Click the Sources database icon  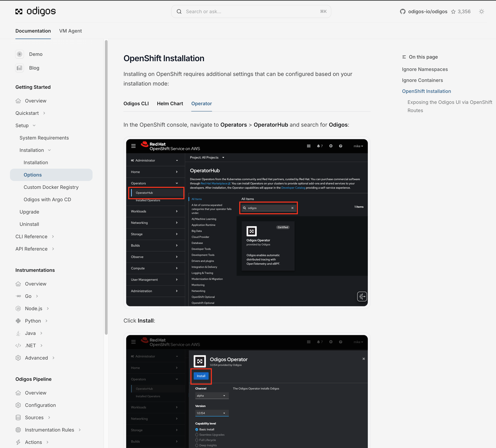(18, 417)
